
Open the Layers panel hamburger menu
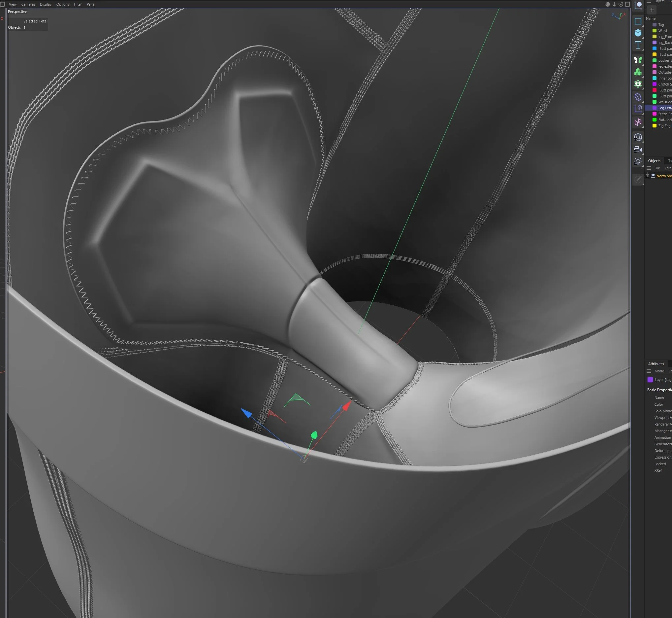pos(649,2)
